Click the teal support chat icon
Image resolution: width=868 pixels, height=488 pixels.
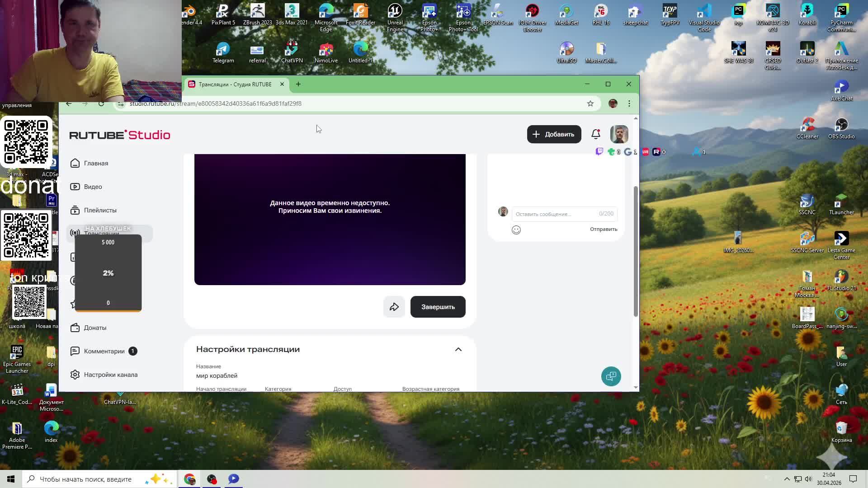tap(611, 376)
